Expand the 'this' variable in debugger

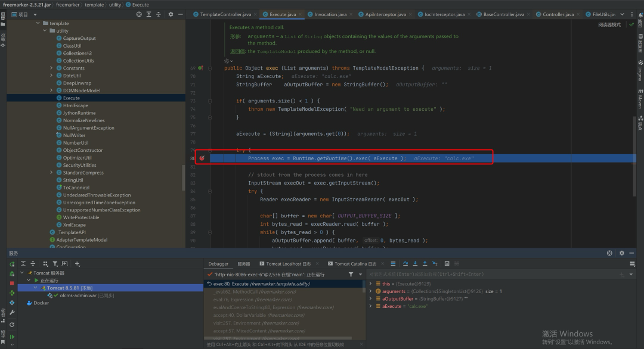[370, 284]
